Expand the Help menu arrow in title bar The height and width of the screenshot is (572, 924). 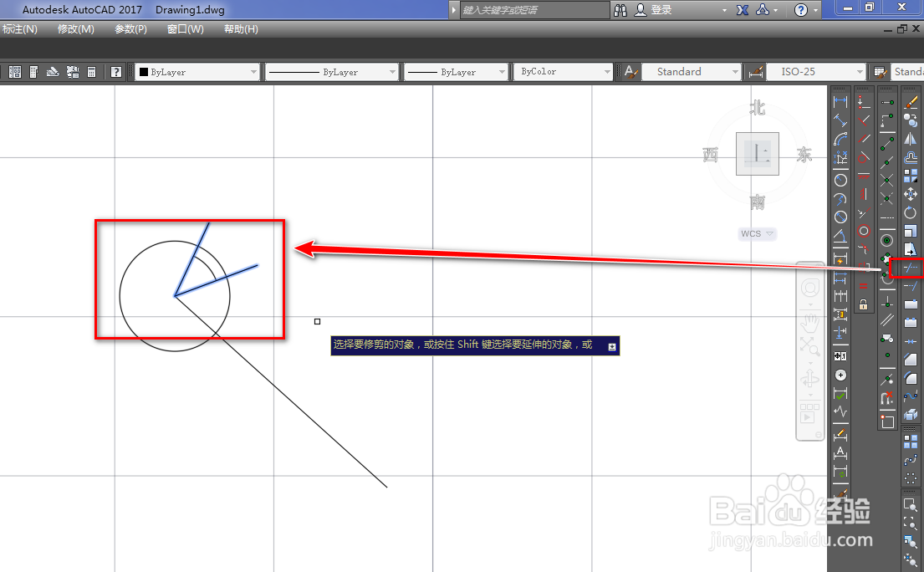(x=815, y=10)
